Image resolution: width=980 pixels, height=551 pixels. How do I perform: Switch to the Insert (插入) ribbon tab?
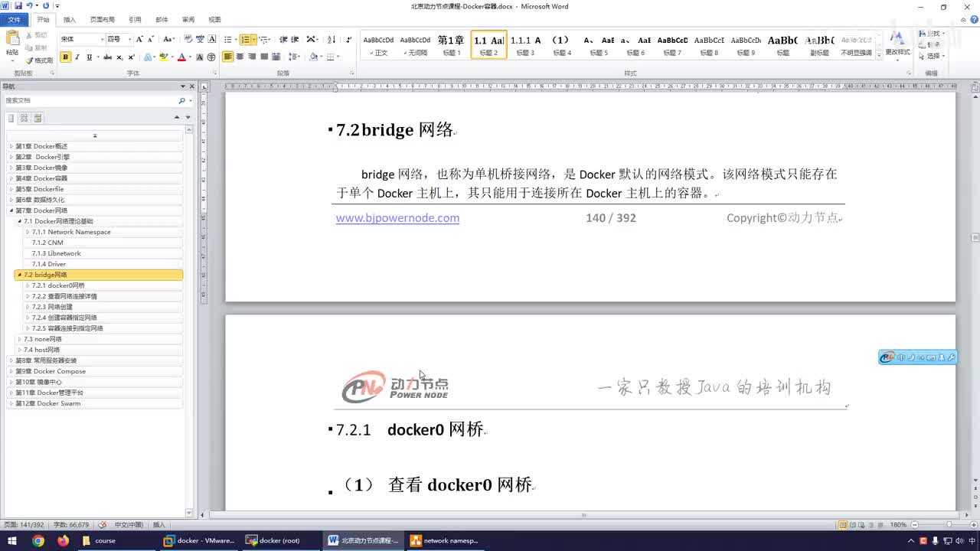pos(70,20)
